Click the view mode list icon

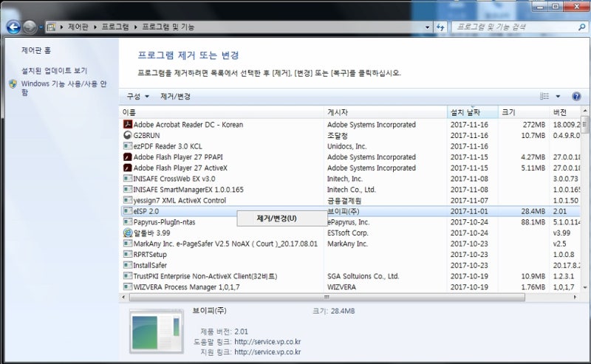544,97
